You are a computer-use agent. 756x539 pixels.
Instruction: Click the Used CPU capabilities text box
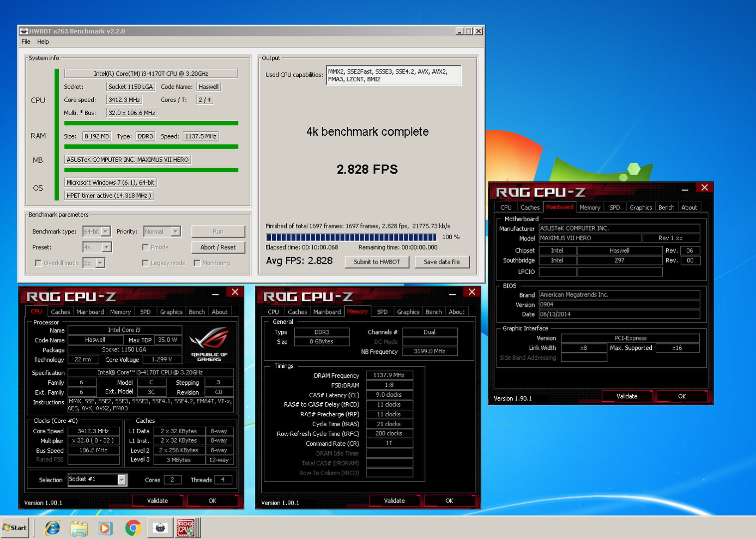394,75
